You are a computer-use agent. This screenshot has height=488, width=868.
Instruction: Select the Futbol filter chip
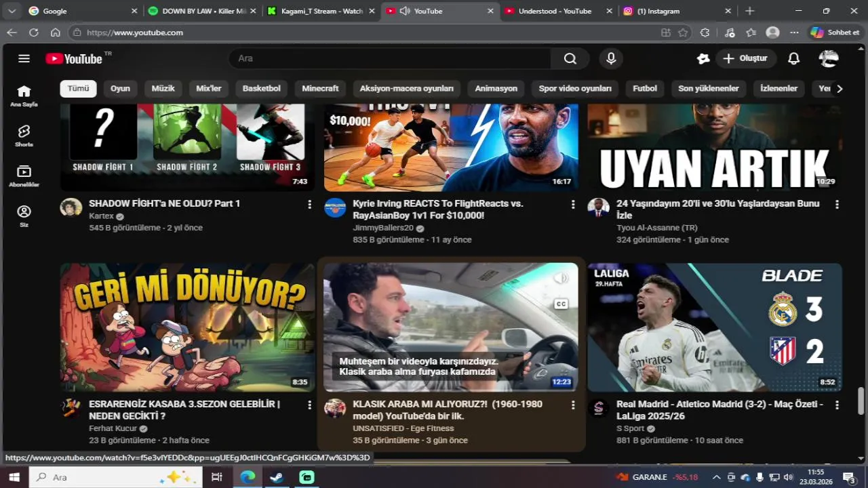645,89
